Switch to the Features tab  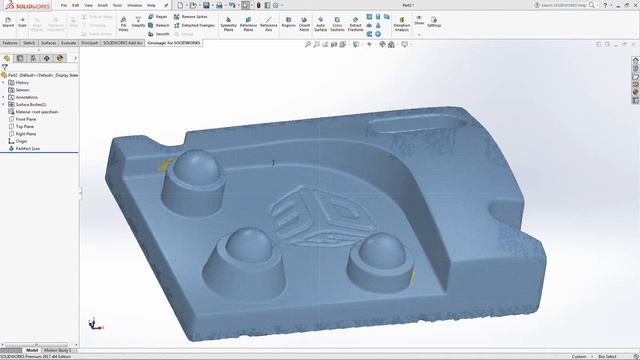10,43
